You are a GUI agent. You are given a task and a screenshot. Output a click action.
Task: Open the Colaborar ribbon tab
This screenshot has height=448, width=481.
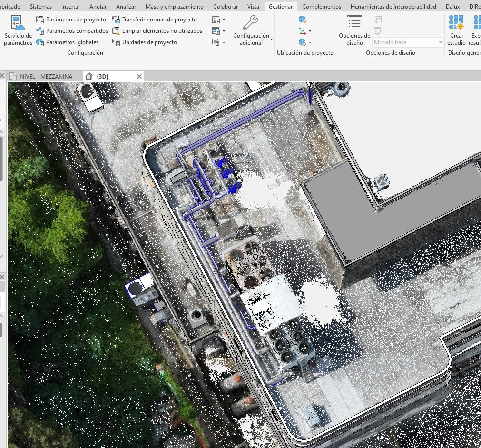pyautogui.click(x=226, y=7)
